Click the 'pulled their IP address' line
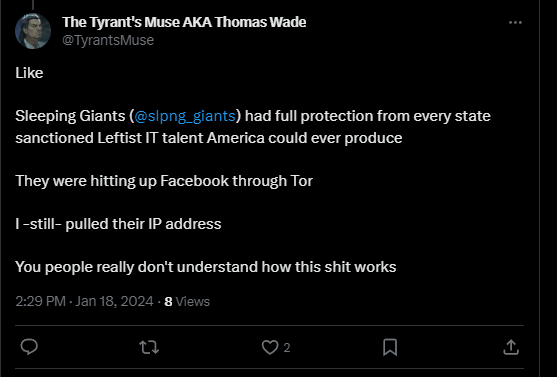Screen dimensions: 557x377 click(118, 224)
